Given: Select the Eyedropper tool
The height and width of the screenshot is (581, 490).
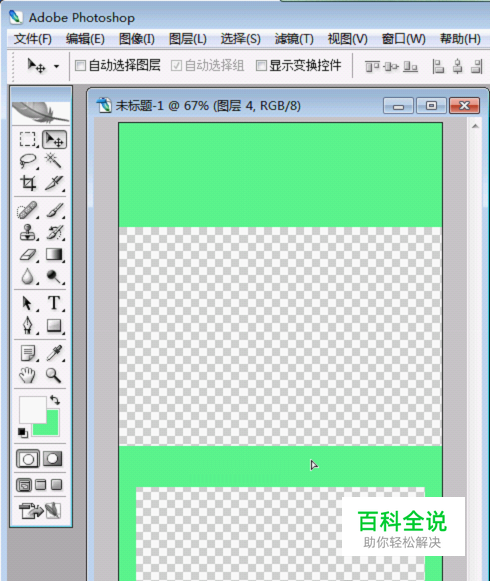Looking at the screenshot, I should [54, 353].
